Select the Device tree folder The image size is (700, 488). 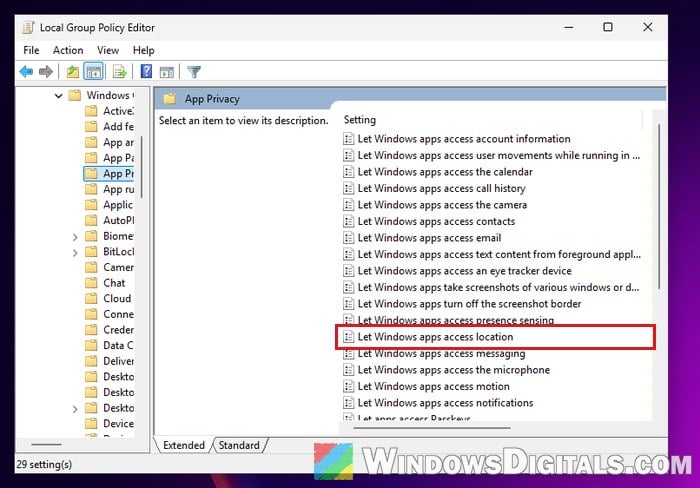(110, 423)
